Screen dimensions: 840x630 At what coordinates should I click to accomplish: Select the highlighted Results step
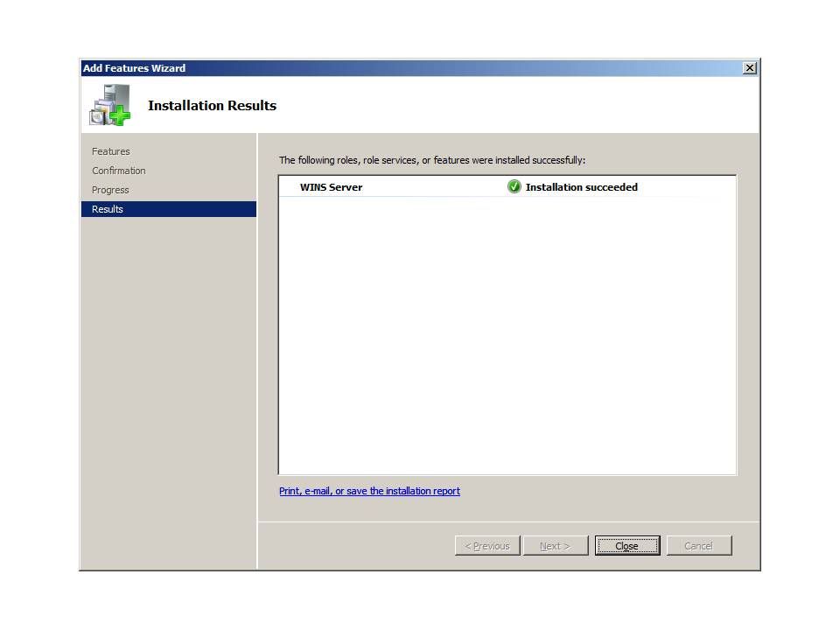(x=108, y=209)
